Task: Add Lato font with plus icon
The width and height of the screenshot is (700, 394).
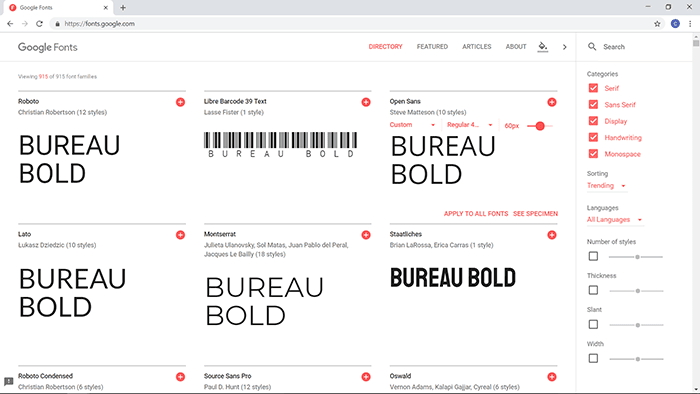Action: click(180, 235)
